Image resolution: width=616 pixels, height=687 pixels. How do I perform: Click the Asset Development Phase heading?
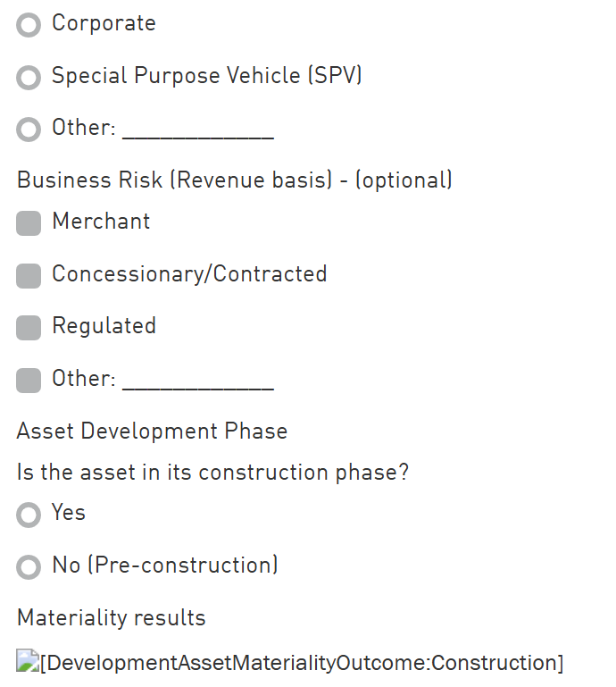click(x=152, y=431)
